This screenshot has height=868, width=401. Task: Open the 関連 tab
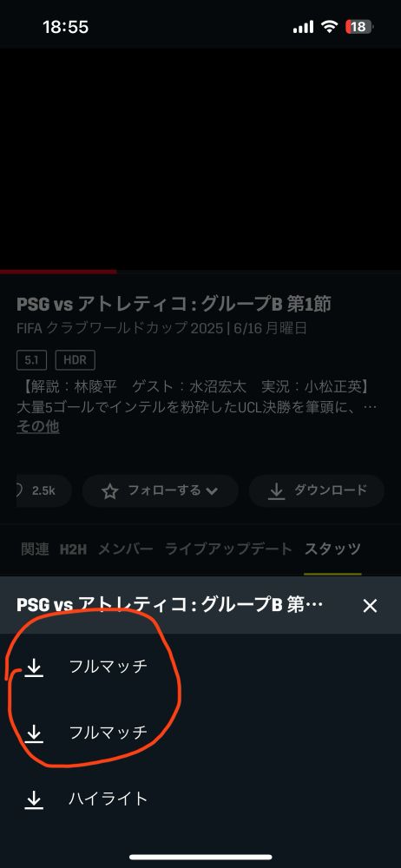pos(35,549)
